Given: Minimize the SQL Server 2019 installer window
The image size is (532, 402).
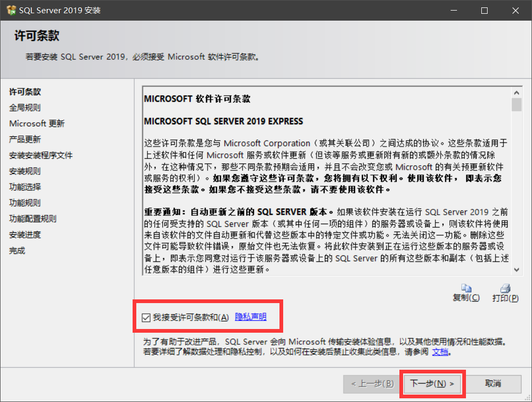Looking at the screenshot, I should coord(454,10).
